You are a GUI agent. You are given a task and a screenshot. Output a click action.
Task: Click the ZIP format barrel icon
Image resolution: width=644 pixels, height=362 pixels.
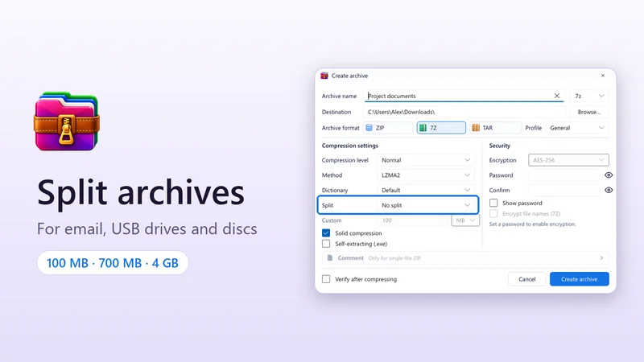369,128
